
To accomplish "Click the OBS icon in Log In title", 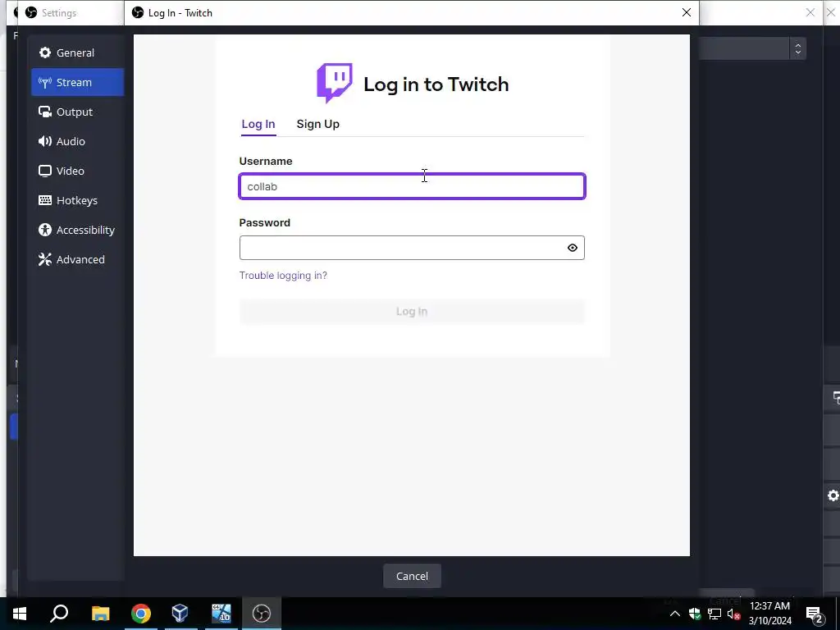I will [x=138, y=12].
